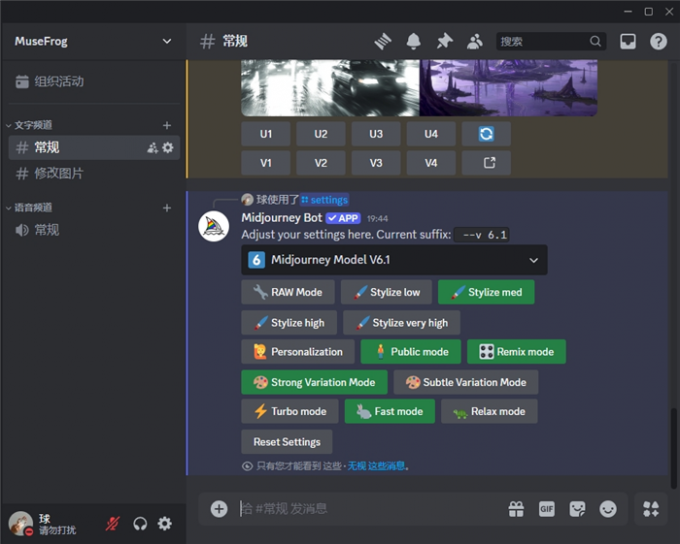
Task: Disable Remix mode
Action: click(x=517, y=351)
